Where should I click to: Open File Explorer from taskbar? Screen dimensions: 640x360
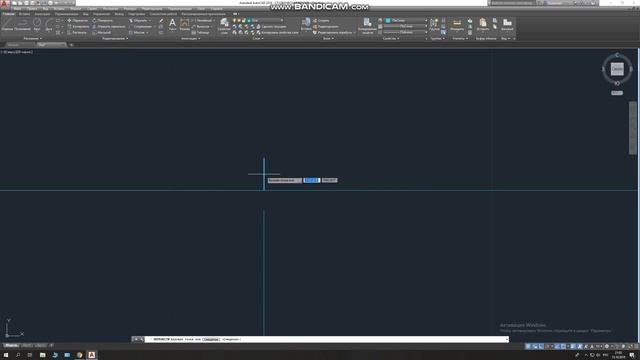click(42, 355)
